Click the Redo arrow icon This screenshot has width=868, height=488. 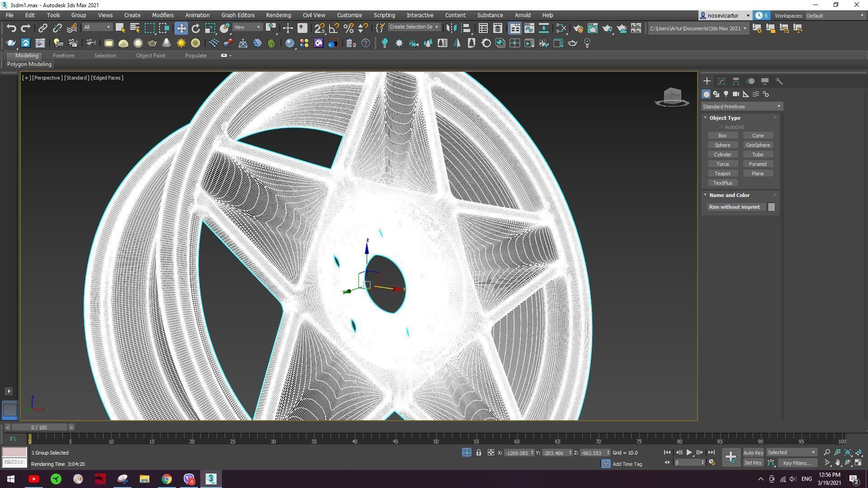(26, 28)
